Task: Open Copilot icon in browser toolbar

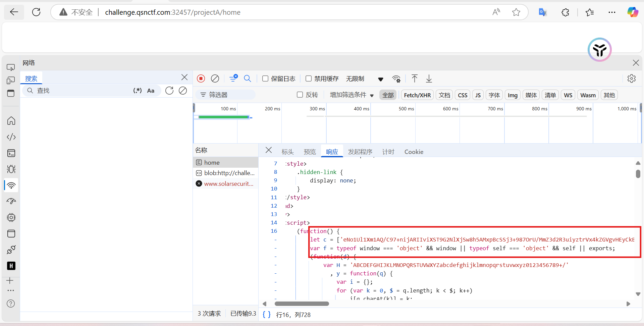Action: pos(633,12)
